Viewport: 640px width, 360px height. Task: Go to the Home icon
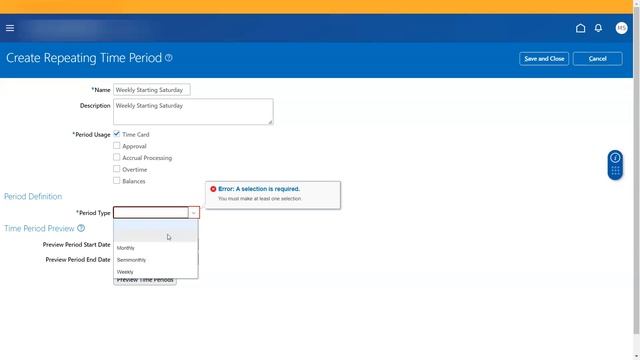click(x=580, y=28)
